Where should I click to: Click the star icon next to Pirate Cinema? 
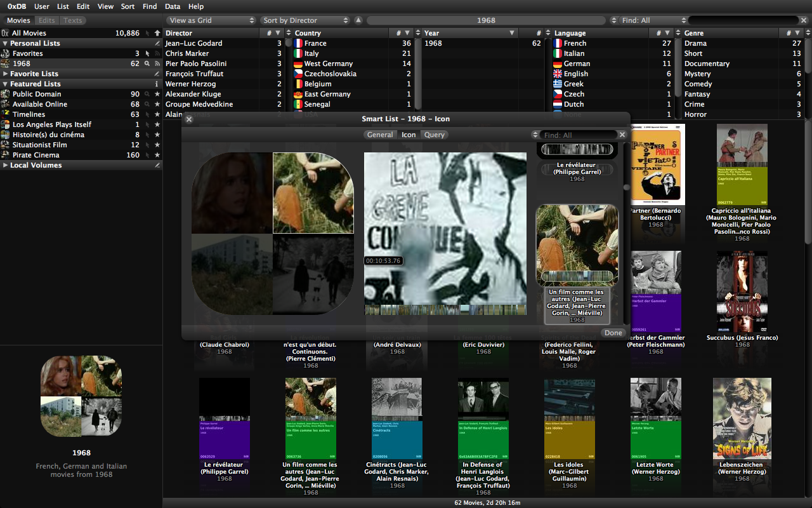coord(157,155)
